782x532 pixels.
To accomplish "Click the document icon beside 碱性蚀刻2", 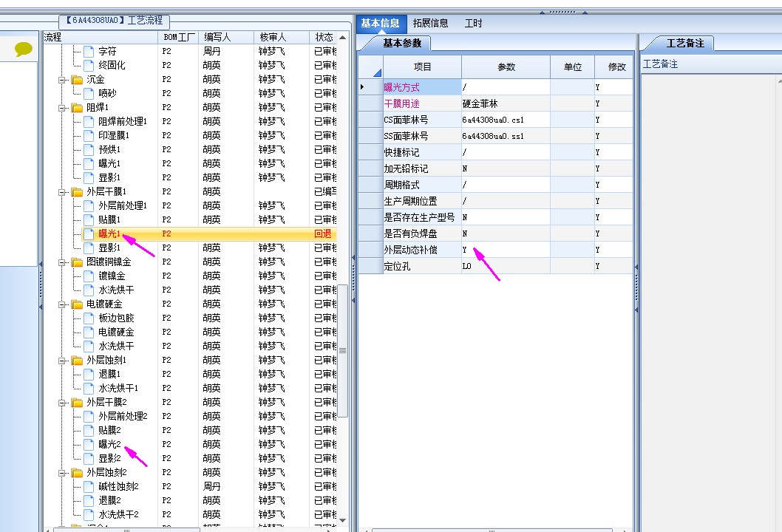I will tap(89, 486).
